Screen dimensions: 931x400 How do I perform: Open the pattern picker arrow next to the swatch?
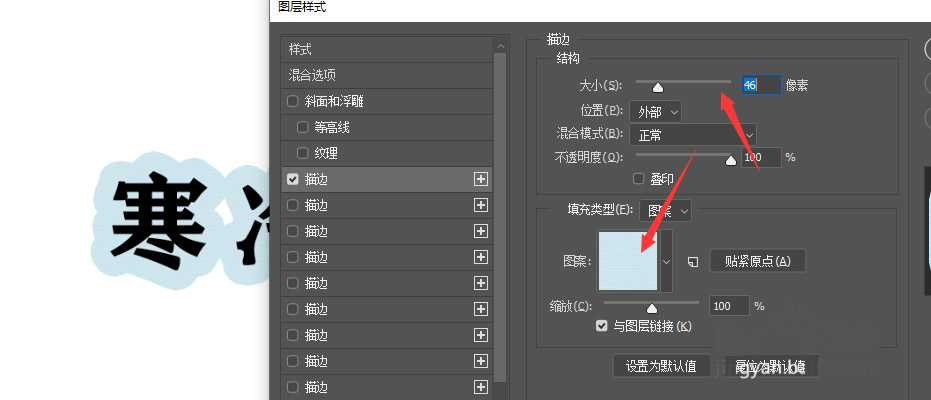666,260
